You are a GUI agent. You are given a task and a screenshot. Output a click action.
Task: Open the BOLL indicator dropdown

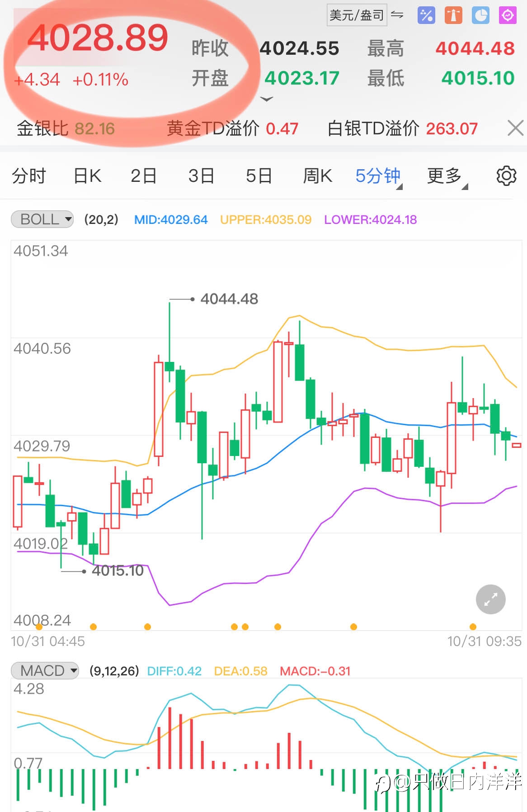point(42,219)
